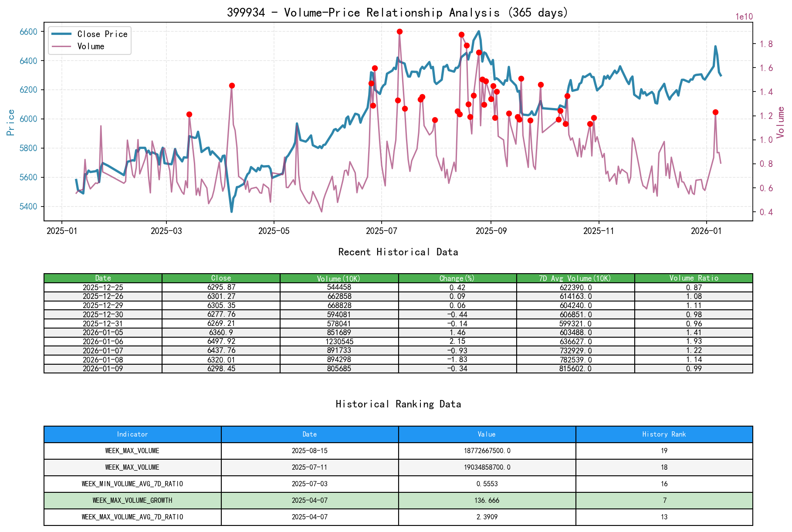Viewport: 792px width, 532px height.
Task: Select the Indicator header in blue table
Action: coord(132,434)
